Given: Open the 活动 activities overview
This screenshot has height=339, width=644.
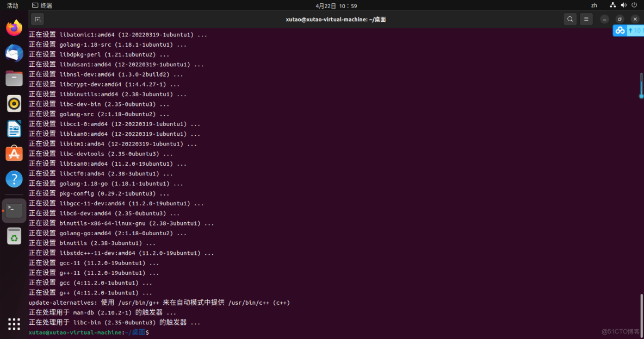Looking at the screenshot, I should tap(13, 5).
